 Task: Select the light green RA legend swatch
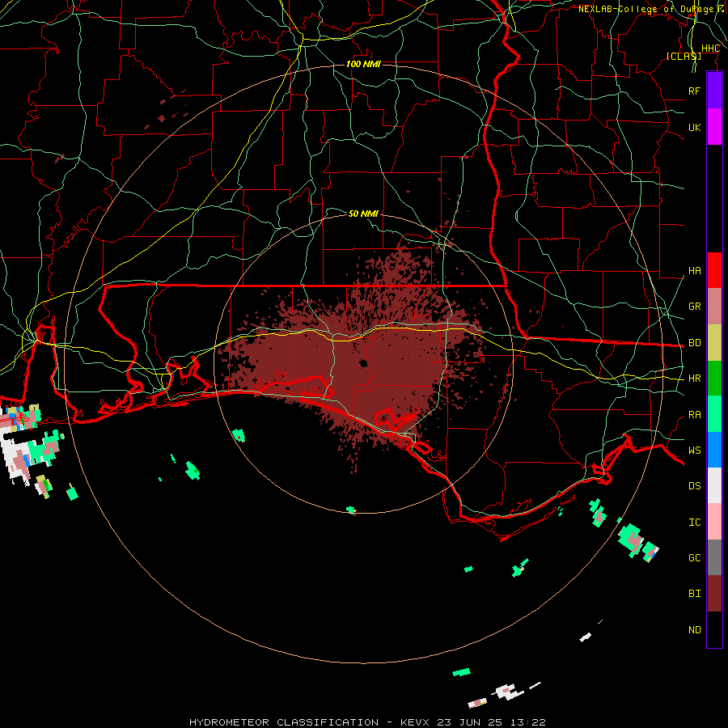pyautogui.click(x=714, y=414)
